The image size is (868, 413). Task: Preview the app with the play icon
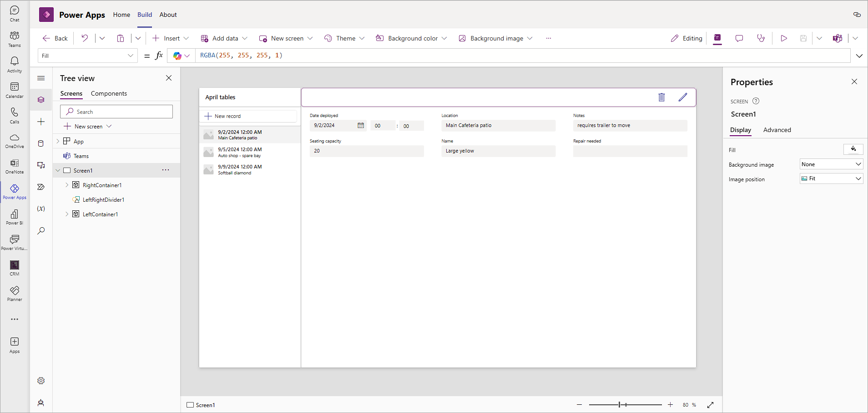tap(784, 38)
